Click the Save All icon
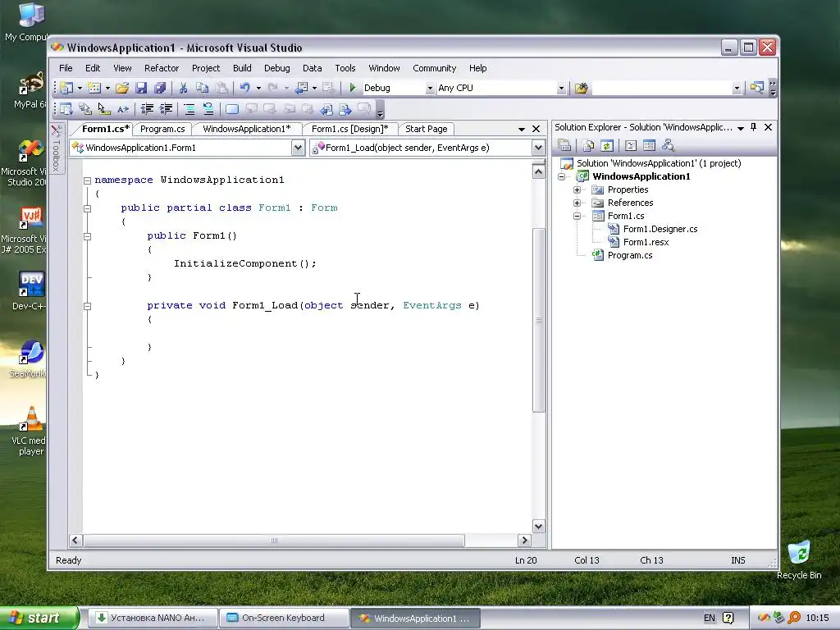This screenshot has height=630, width=840. coord(160,88)
